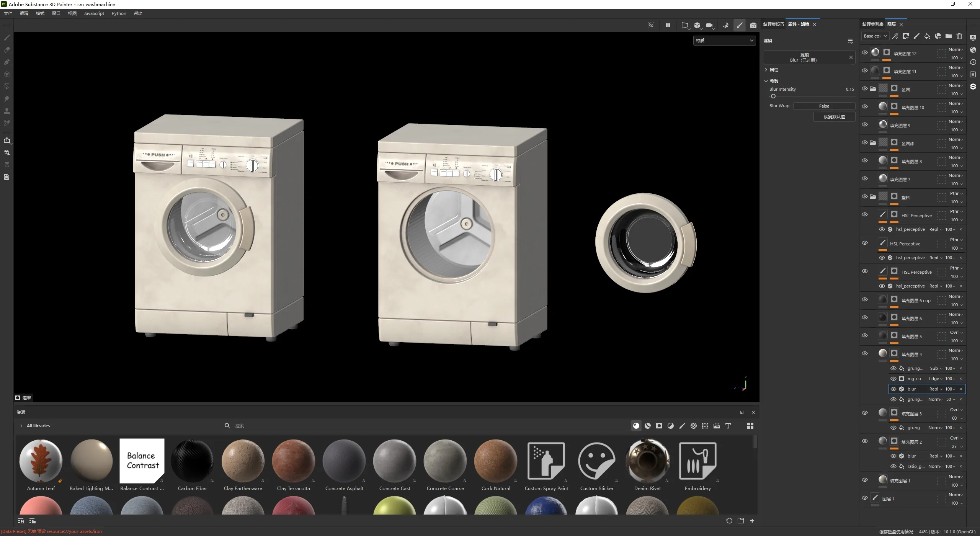Select the Clone stamp tool
980x536 pixels.
click(x=7, y=111)
